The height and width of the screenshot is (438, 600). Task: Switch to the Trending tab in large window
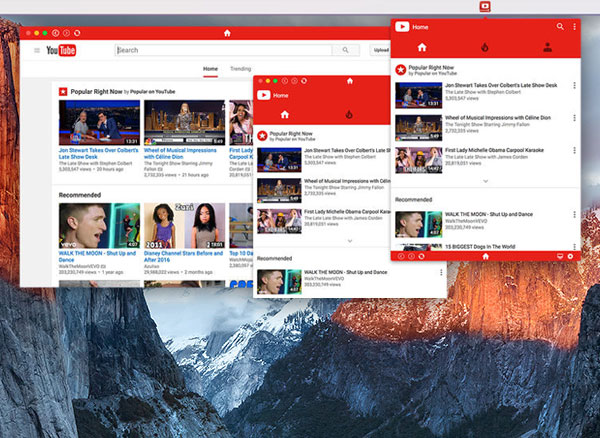tap(240, 69)
